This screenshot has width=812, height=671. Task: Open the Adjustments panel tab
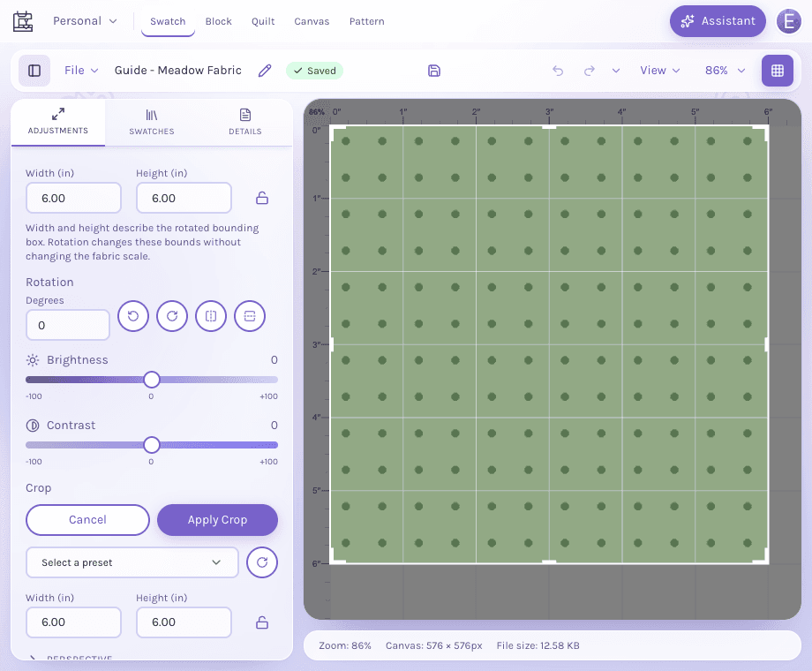point(58,123)
